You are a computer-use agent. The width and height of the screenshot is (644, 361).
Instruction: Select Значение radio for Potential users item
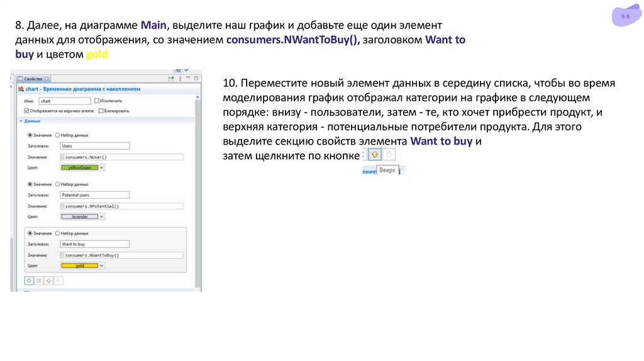click(30, 184)
